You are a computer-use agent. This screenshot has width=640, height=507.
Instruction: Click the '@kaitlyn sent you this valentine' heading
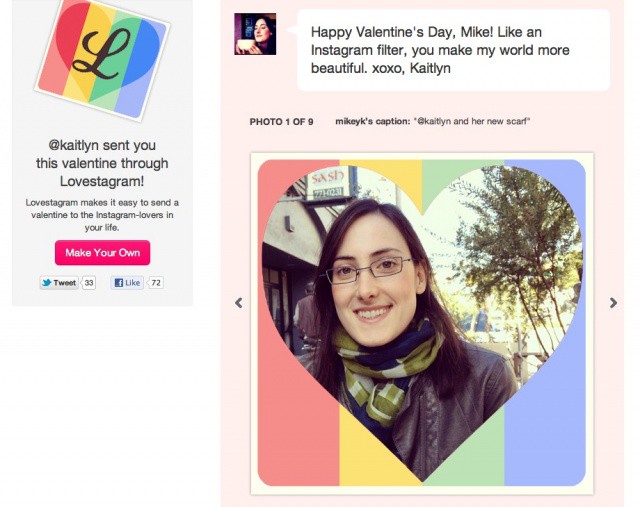click(102, 163)
